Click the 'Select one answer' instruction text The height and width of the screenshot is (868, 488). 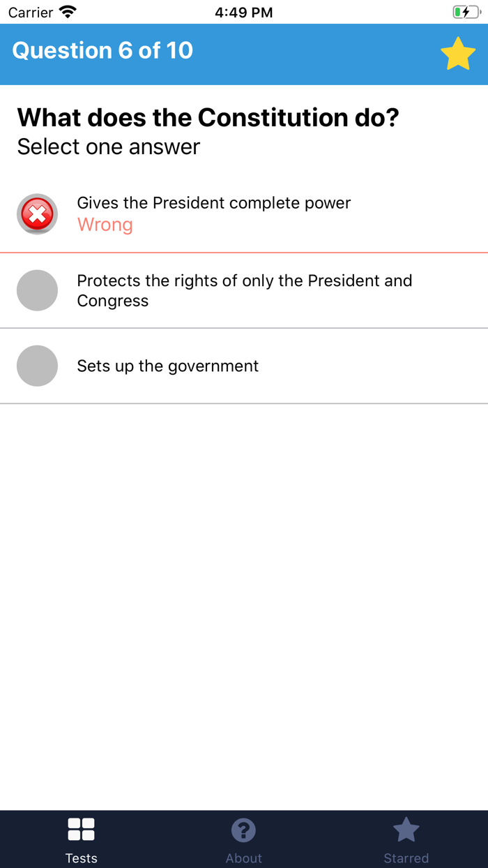[x=108, y=147]
